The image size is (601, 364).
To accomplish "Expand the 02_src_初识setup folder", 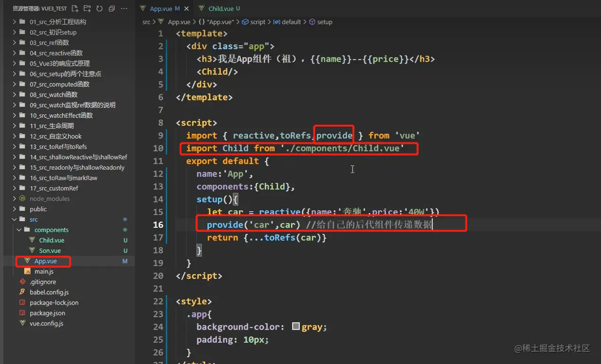I will [x=15, y=32].
